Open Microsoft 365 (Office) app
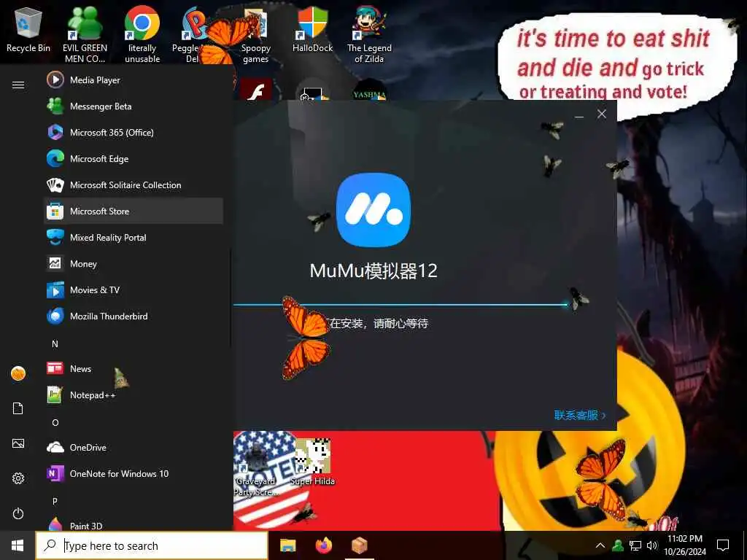Viewport: 747px width, 560px height. coord(133,133)
